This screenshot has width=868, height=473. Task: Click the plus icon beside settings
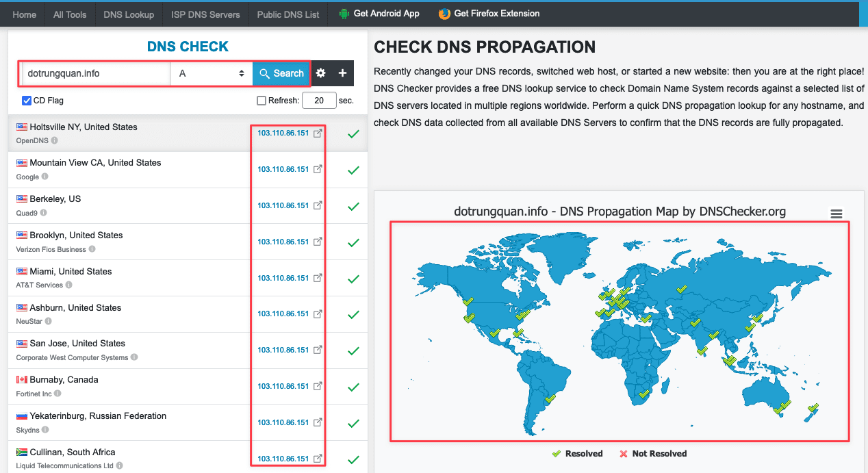342,73
